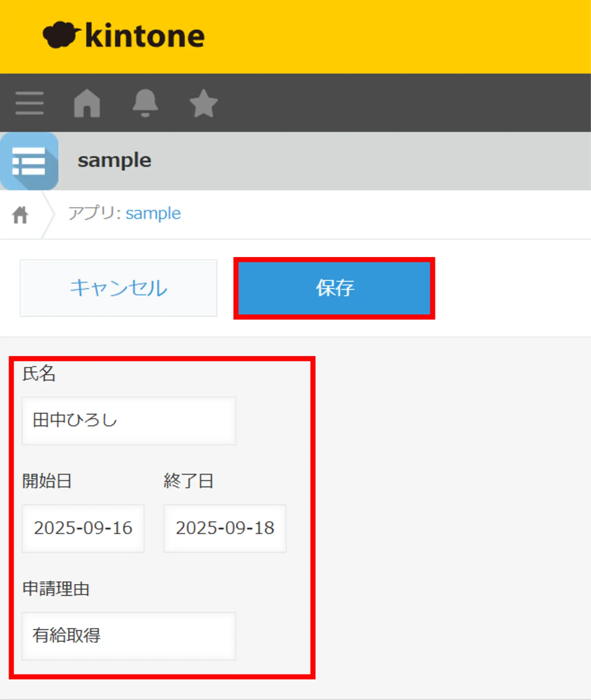Open the 開始日 date field showing 2025-09-16
Screen dimensions: 591x700
[x=83, y=528]
